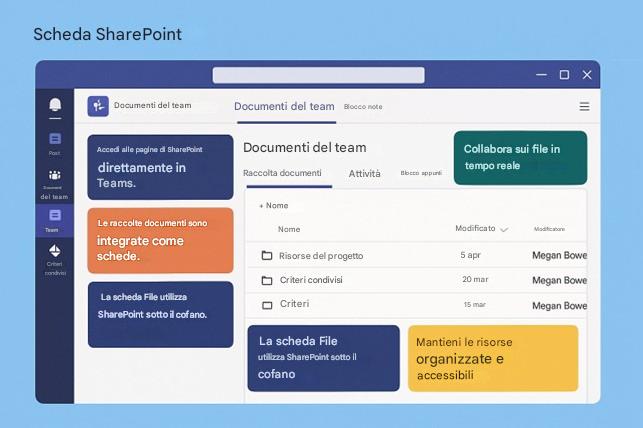This screenshot has height=428, width=643.
Task: Sort using the Modificato chevron
Action: tap(504, 229)
